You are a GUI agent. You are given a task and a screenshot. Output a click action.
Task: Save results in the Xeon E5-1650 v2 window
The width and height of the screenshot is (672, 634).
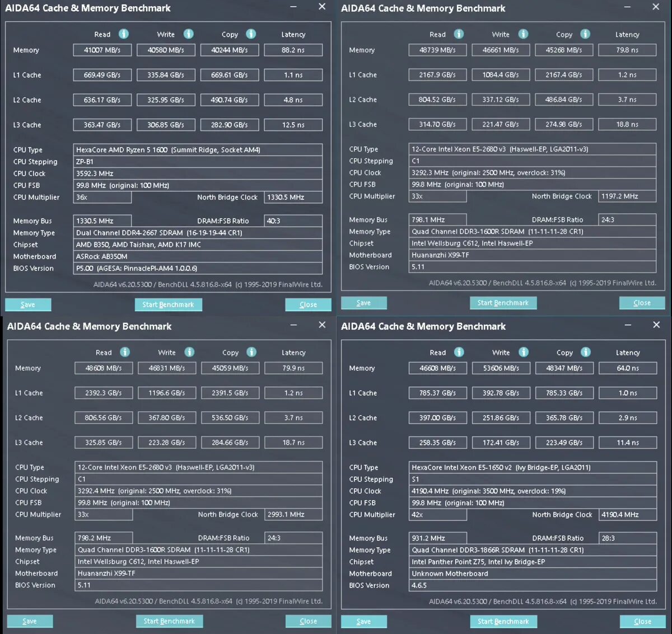click(x=364, y=621)
